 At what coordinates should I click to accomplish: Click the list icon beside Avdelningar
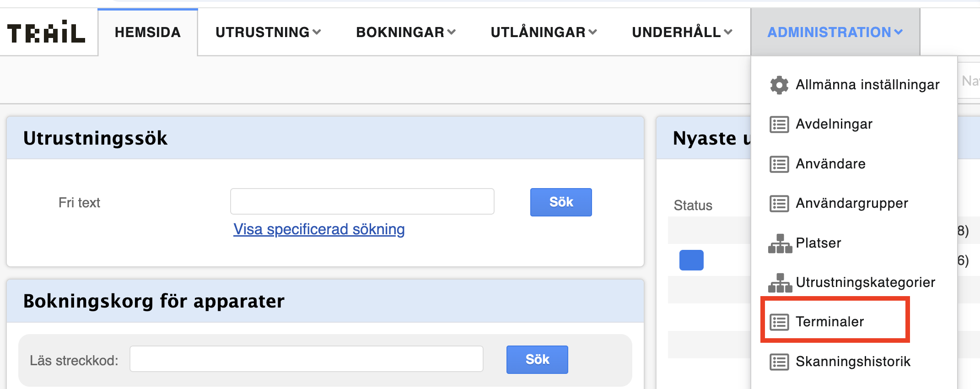click(x=779, y=124)
